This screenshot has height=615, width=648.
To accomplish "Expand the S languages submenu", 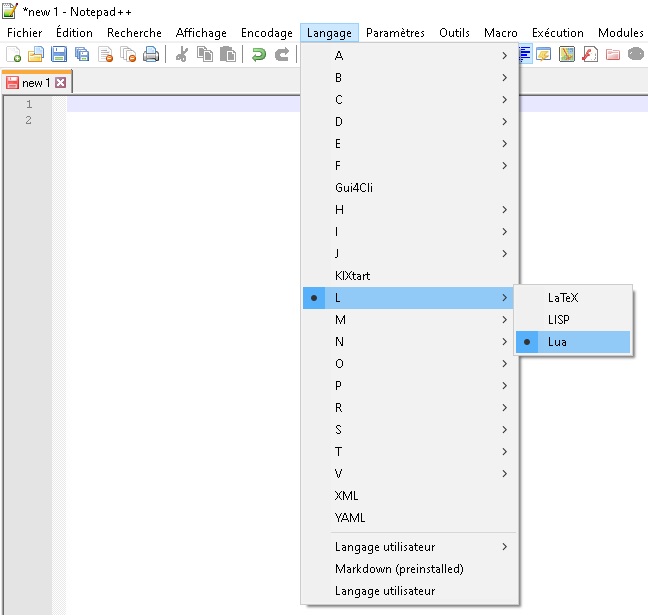I will coord(410,429).
